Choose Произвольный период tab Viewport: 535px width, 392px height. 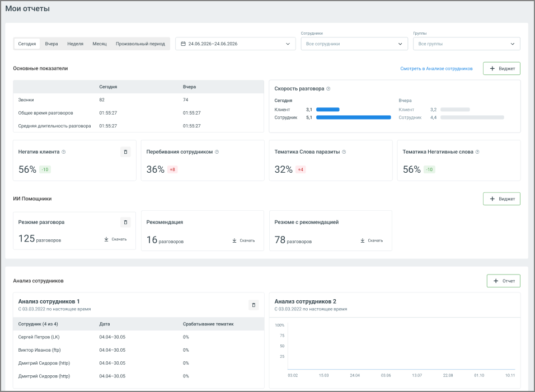(x=140, y=44)
